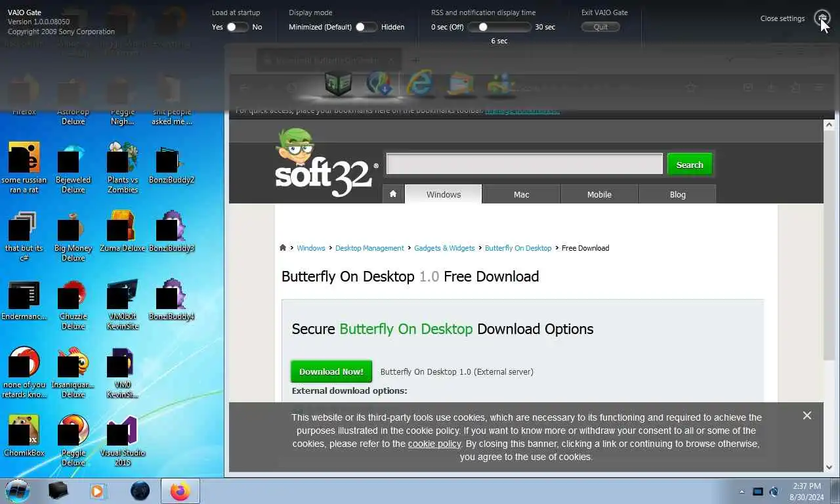Open the dark globe taskbar icon
Image resolution: width=840 pixels, height=504 pixels.
[x=140, y=490]
